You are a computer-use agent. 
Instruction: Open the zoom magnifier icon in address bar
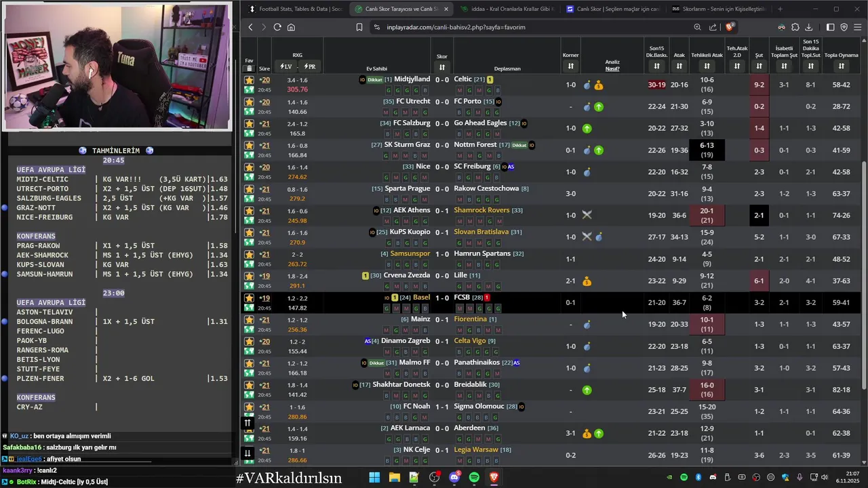tap(697, 27)
